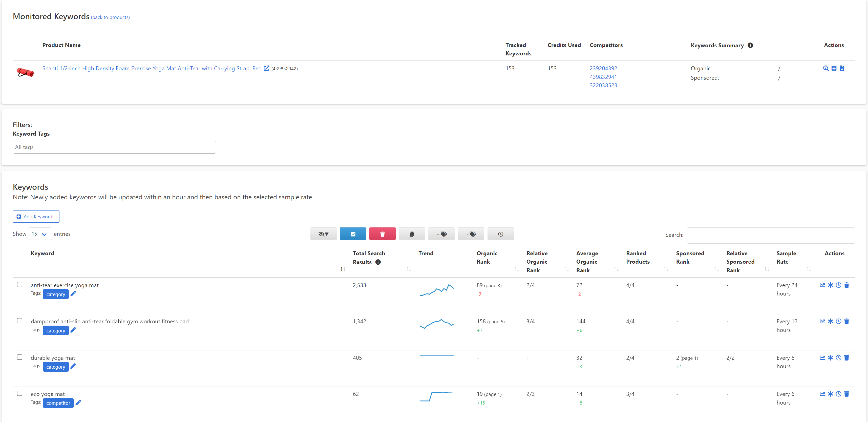Image resolution: width=868 pixels, height=422 pixels.
Task: Open chart icon for anti-tear exercise yoga mat
Action: [822, 285]
